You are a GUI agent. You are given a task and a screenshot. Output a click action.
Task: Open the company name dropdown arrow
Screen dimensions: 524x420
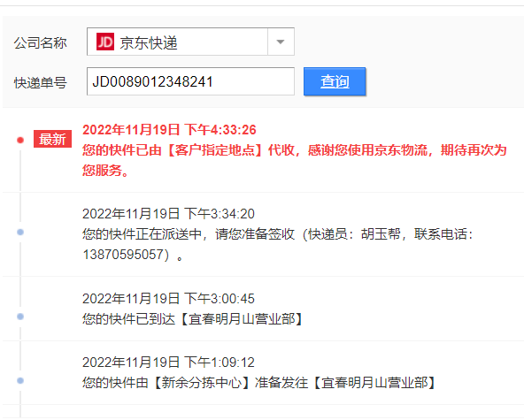click(x=281, y=42)
